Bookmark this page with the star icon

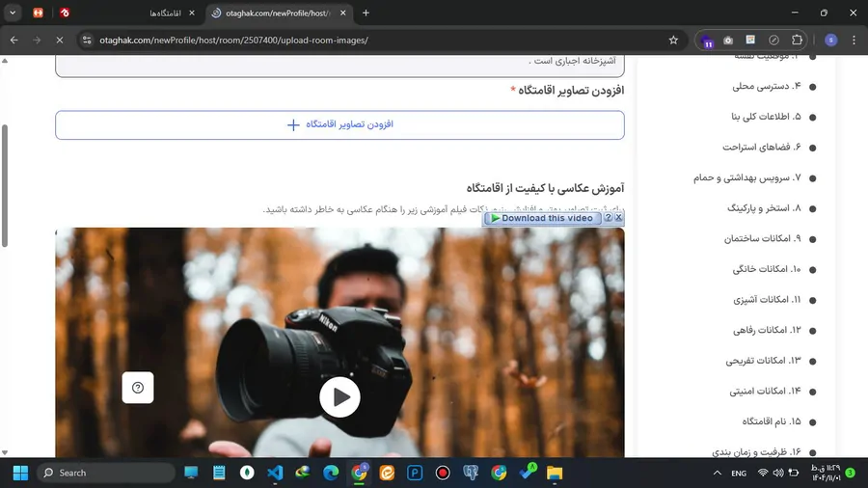click(x=673, y=40)
